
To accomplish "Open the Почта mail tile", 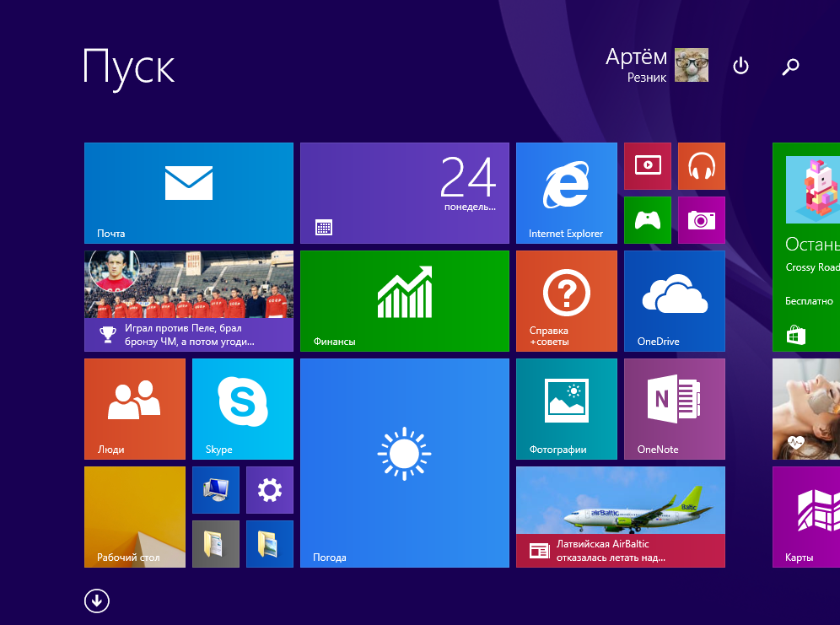I will click(189, 193).
